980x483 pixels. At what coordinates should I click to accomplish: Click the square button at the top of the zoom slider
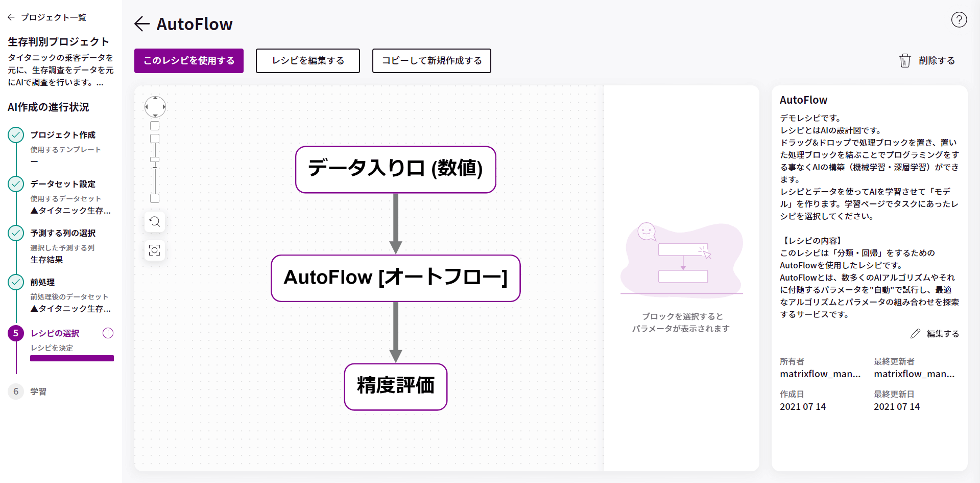coord(155,139)
